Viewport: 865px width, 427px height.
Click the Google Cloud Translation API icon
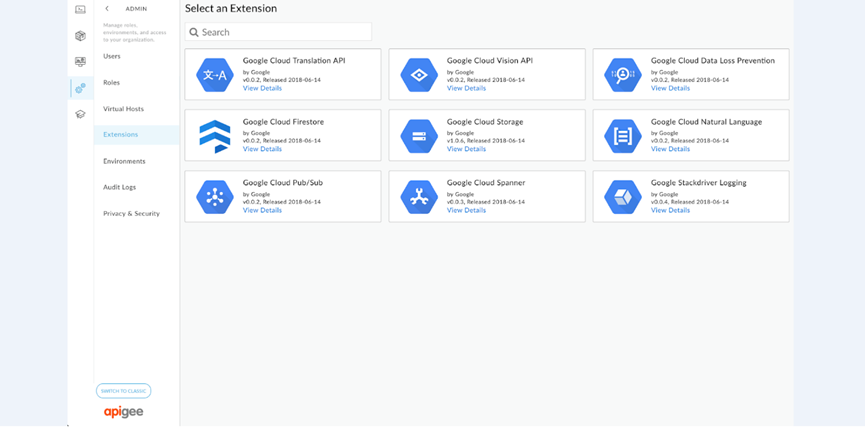(215, 75)
